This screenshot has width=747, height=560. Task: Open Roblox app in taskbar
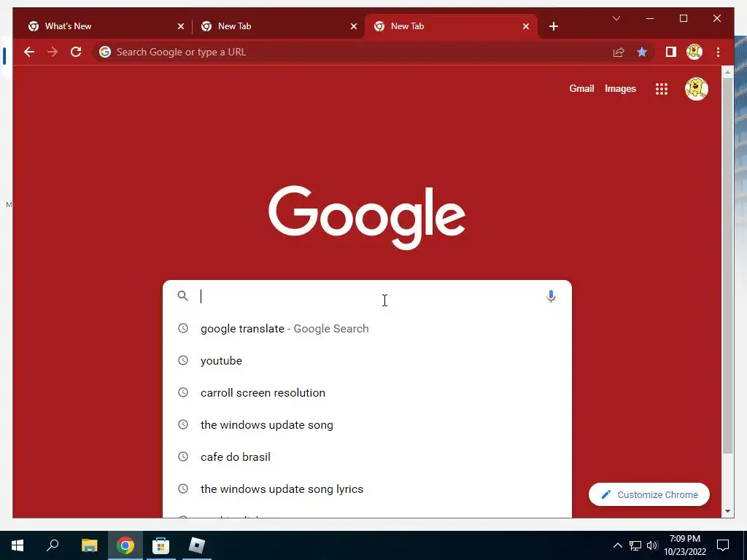tap(196, 545)
